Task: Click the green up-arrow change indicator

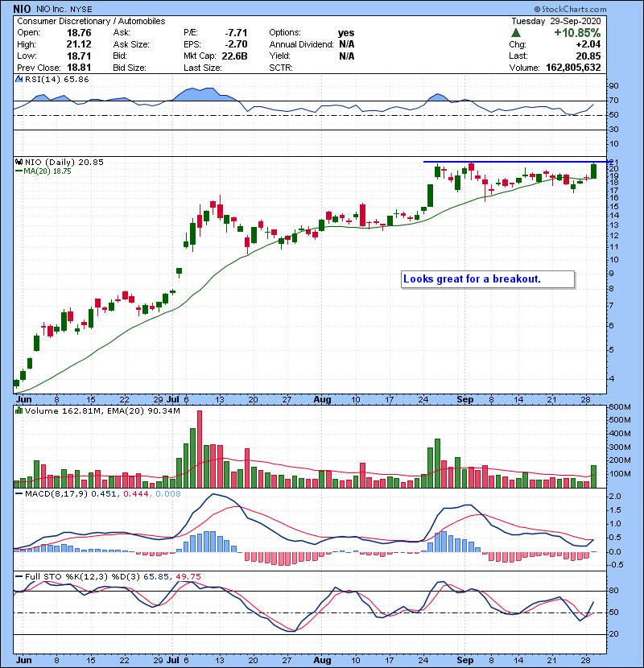Action: [x=516, y=33]
